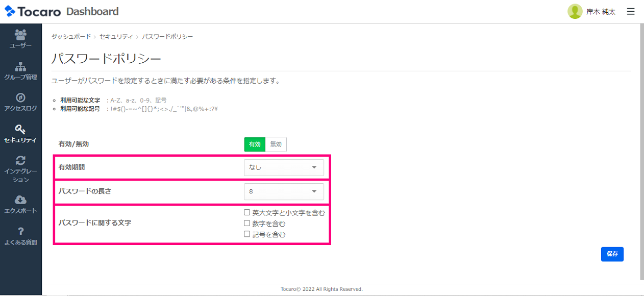
Task: Toggle policy to 有効 state
Action: pyautogui.click(x=255, y=144)
